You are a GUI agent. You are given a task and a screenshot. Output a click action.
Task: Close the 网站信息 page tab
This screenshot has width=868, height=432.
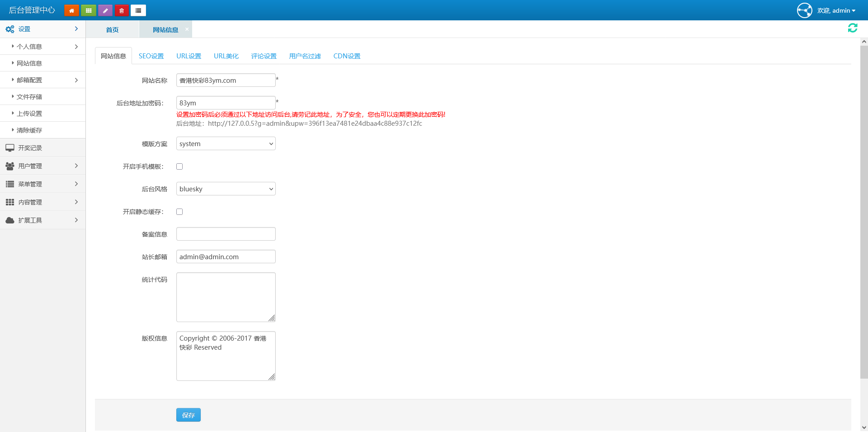click(x=187, y=29)
